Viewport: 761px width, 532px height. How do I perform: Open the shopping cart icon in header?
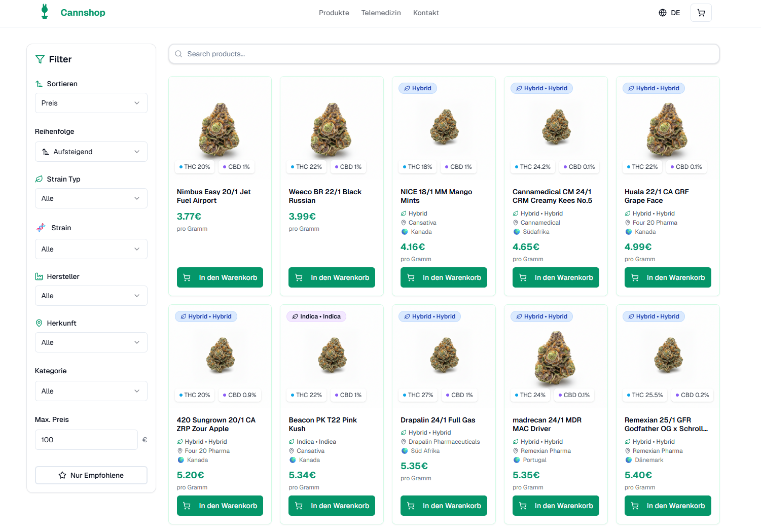click(701, 13)
